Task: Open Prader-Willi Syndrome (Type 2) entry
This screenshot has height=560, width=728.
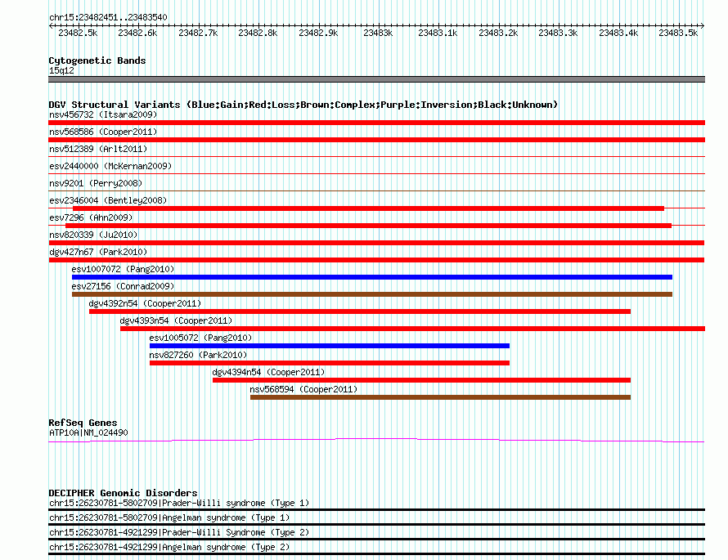Action: pos(179,533)
